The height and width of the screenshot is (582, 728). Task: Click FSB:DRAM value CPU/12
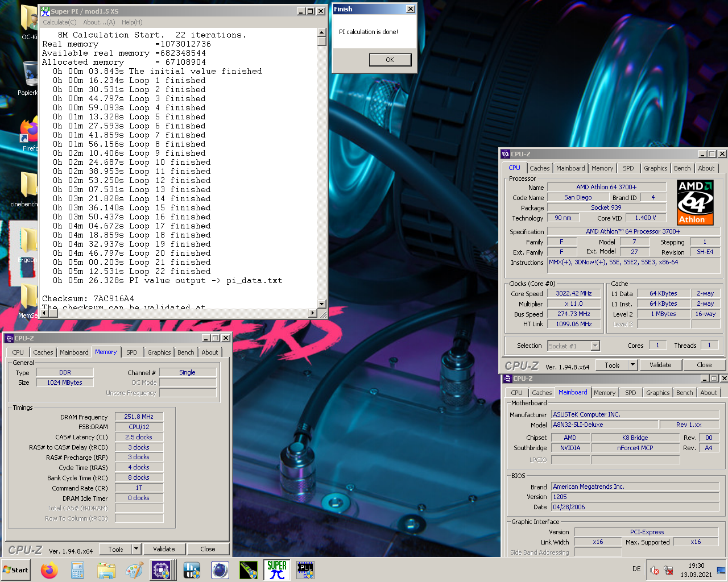point(139,427)
